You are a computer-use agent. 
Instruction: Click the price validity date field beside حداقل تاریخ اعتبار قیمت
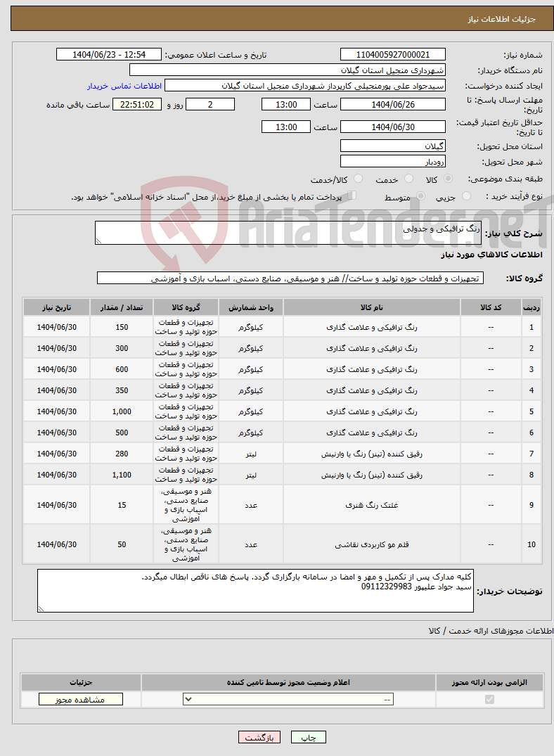click(x=393, y=127)
